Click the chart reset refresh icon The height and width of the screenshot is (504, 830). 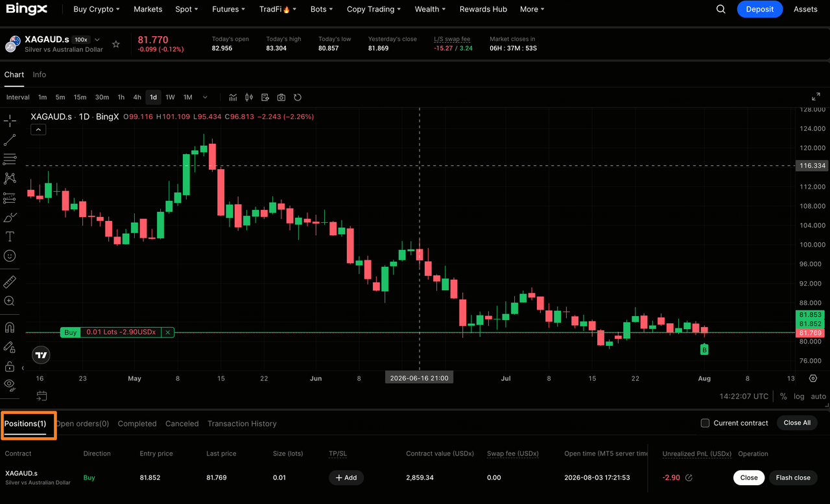pos(298,97)
